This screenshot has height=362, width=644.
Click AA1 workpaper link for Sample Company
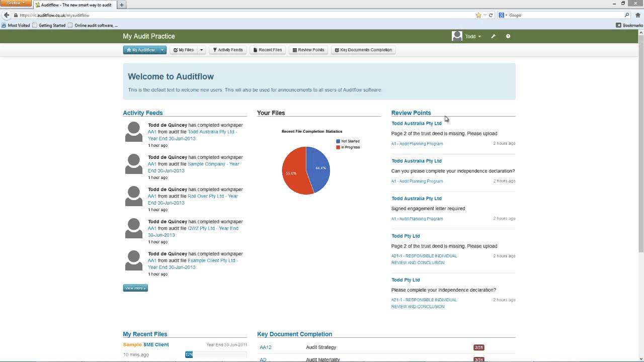(152, 164)
